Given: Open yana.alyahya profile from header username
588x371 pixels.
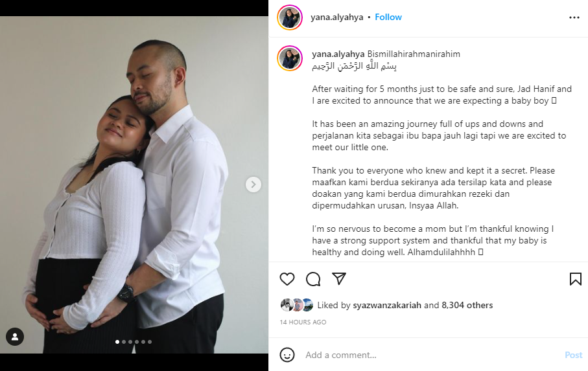Looking at the screenshot, I should (x=336, y=17).
